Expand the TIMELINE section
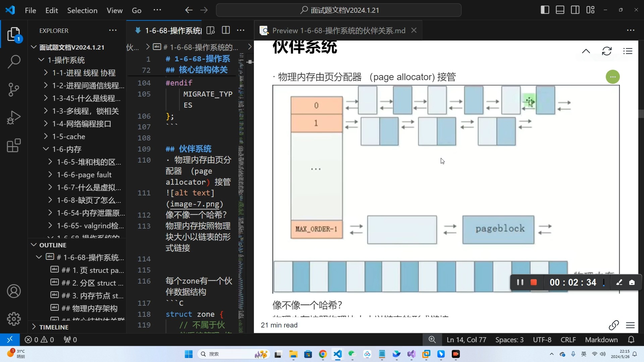This screenshot has width=644, height=362. point(77,327)
